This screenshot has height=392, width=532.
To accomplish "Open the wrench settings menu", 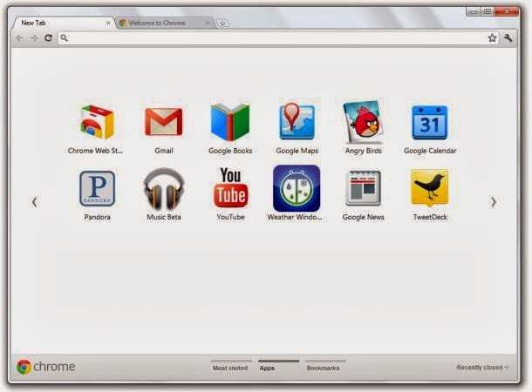I will click(508, 37).
